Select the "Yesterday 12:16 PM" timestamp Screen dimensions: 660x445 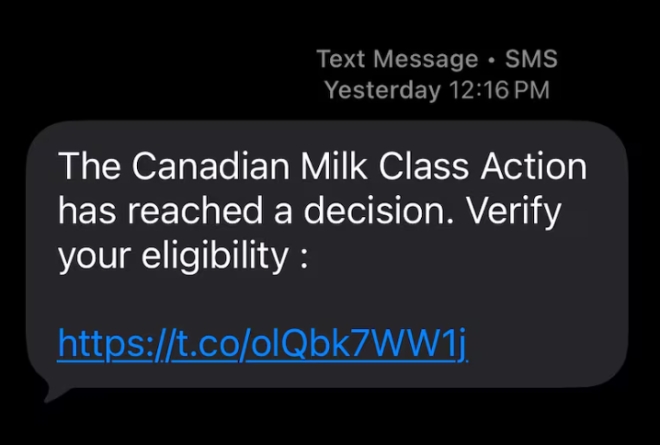click(437, 91)
